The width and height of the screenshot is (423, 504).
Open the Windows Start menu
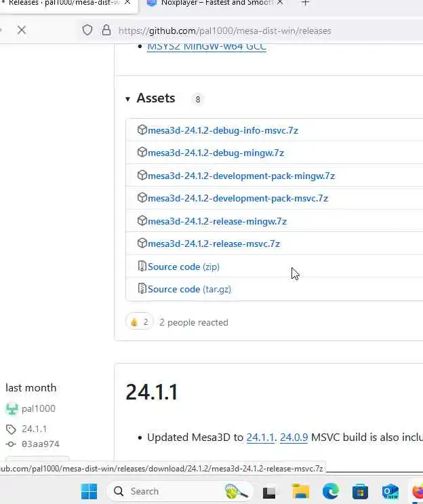89,491
